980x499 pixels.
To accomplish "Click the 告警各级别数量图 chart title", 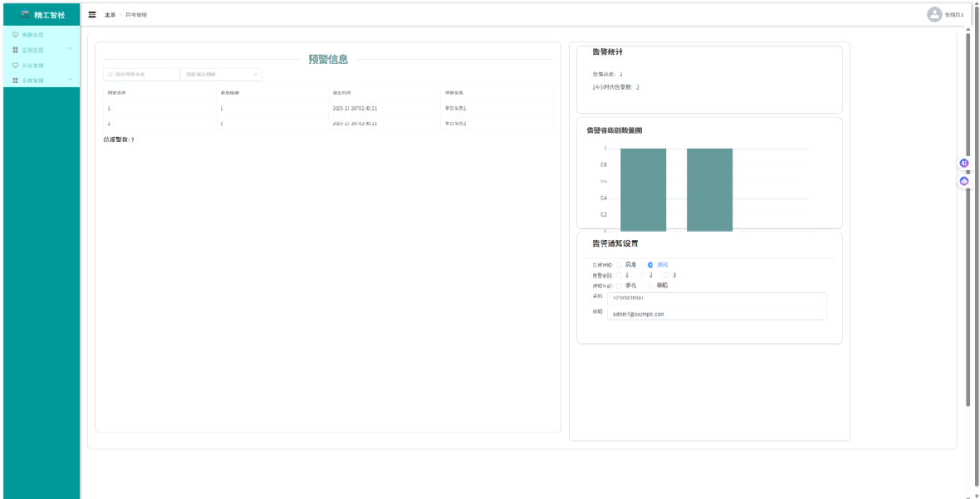I will pyautogui.click(x=614, y=132).
